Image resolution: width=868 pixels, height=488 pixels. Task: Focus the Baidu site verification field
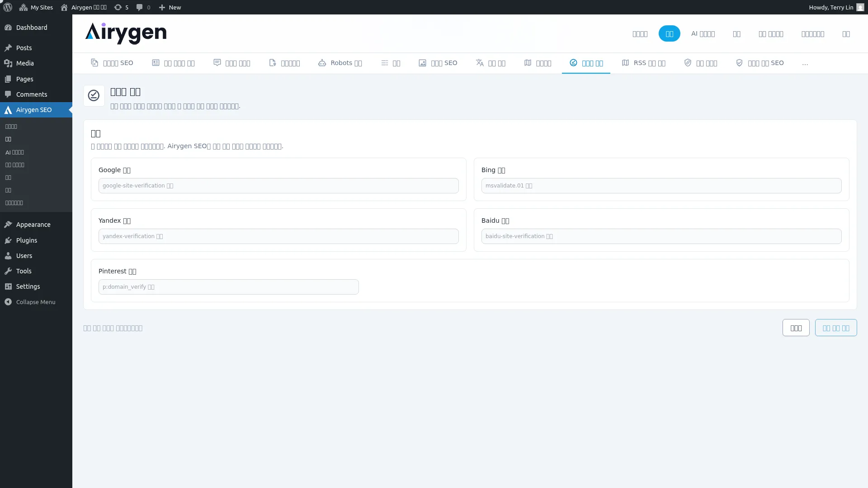[661, 236]
